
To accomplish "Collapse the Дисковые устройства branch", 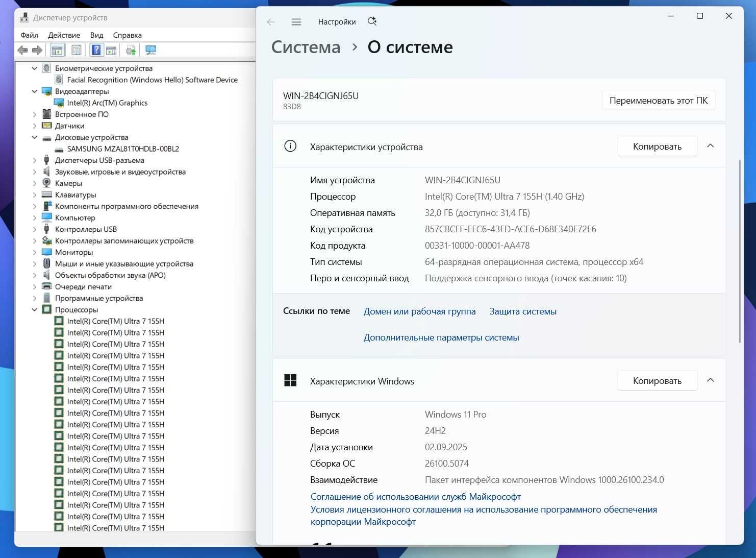I will (34, 137).
